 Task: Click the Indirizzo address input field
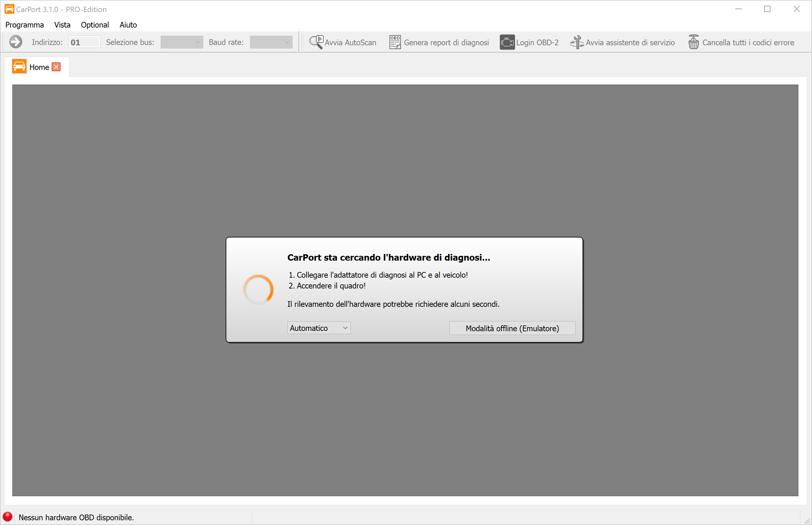click(84, 42)
